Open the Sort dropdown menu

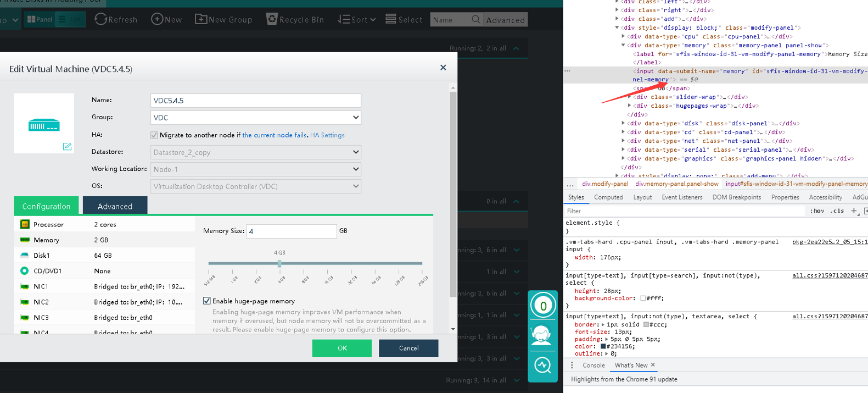tap(357, 19)
